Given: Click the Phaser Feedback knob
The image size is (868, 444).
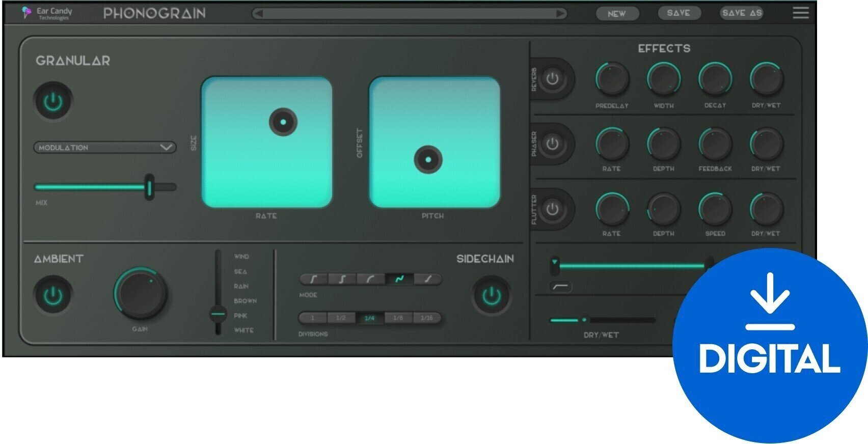Looking at the screenshot, I should (715, 144).
